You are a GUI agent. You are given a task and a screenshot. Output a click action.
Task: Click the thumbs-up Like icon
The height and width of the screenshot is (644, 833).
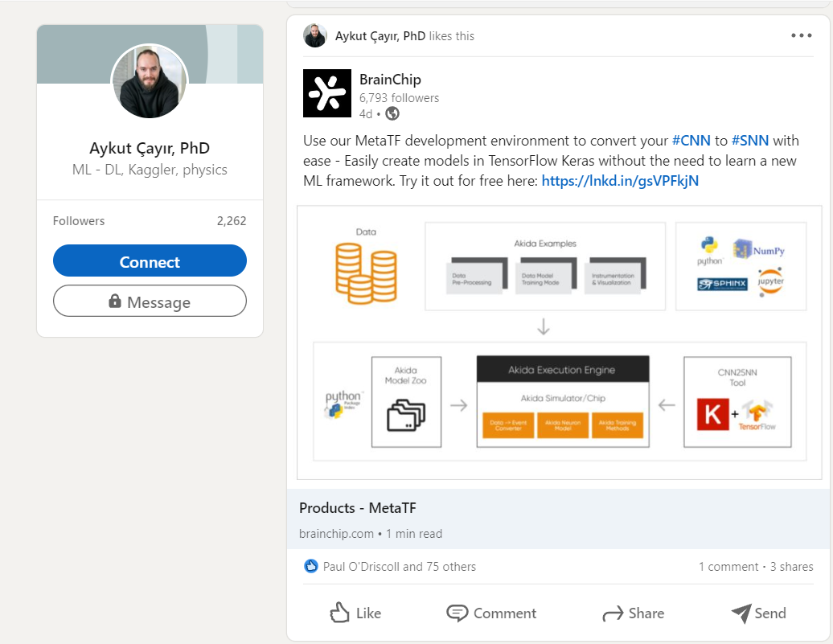click(x=340, y=613)
